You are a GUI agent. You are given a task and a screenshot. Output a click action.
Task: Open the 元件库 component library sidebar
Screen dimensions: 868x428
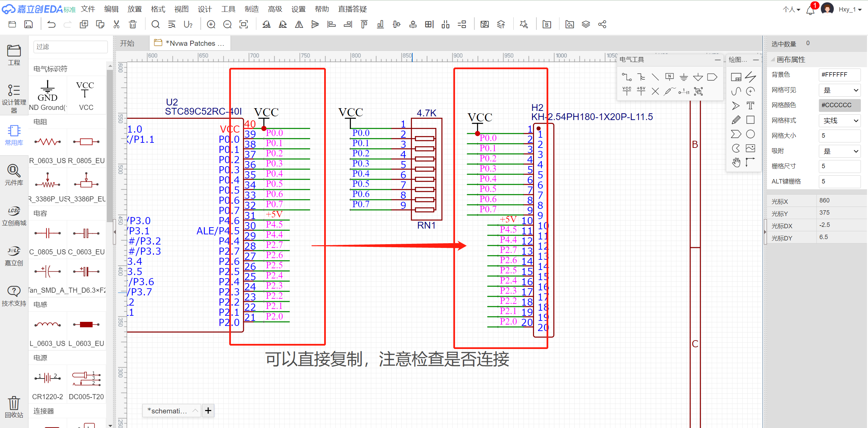(x=14, y=175)
